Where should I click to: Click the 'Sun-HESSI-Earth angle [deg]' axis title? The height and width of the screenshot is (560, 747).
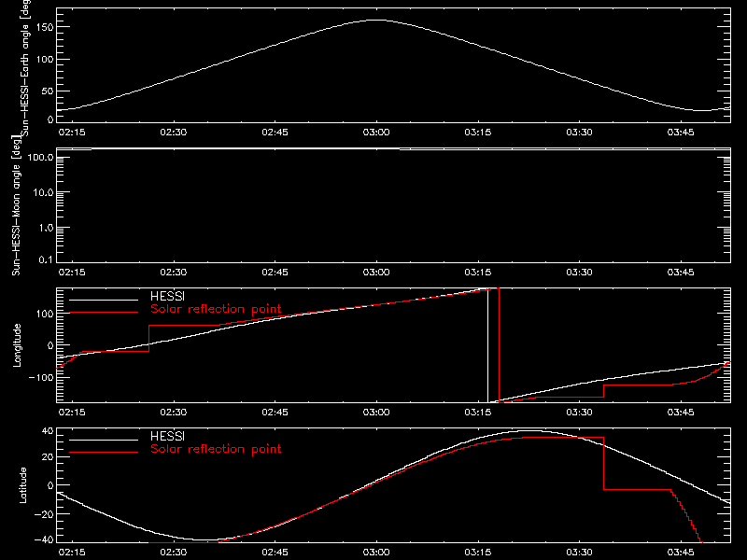point(25,68)
